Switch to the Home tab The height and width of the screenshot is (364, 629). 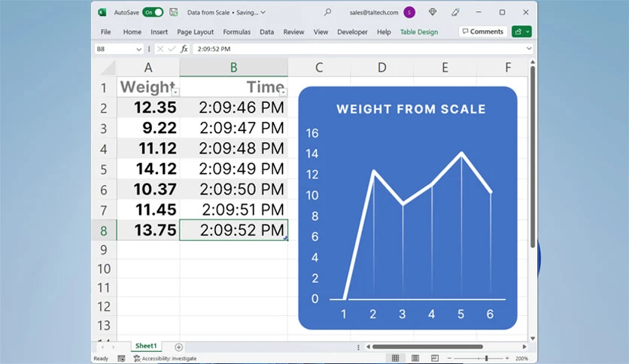click(132, 32)
